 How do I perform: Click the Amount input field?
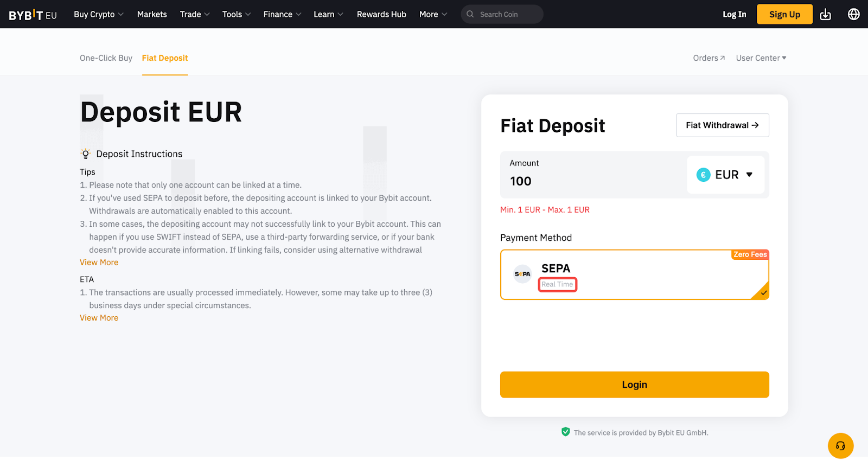coord(591,181)
